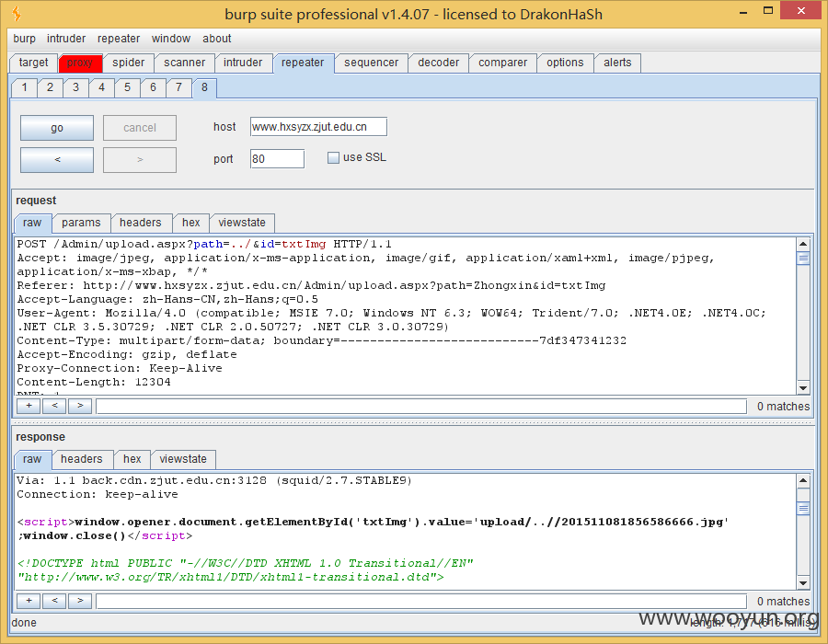Switch to the options tab
The image size is (828, 644).
[565, 63]
